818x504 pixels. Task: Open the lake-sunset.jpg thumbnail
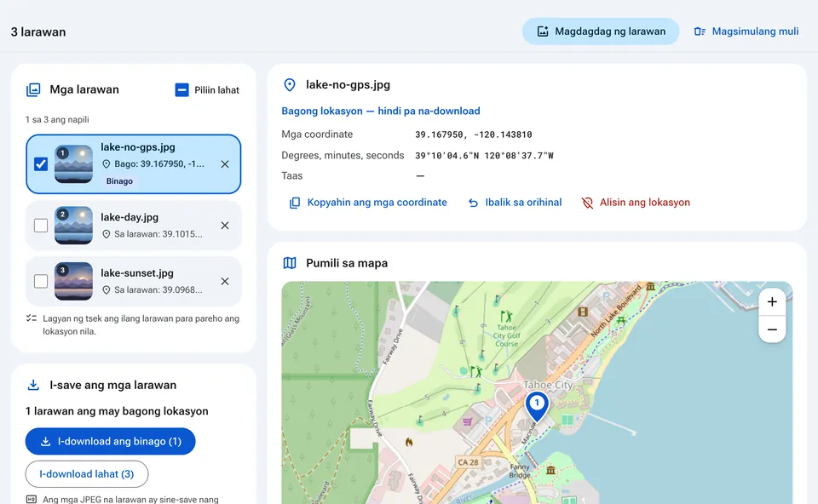tap(73, 282)
